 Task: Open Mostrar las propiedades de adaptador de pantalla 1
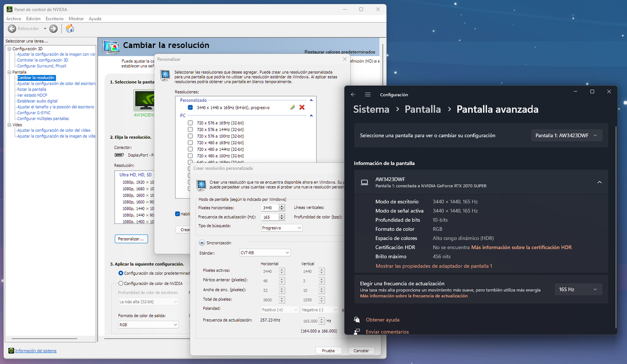[x=434, y=266]
